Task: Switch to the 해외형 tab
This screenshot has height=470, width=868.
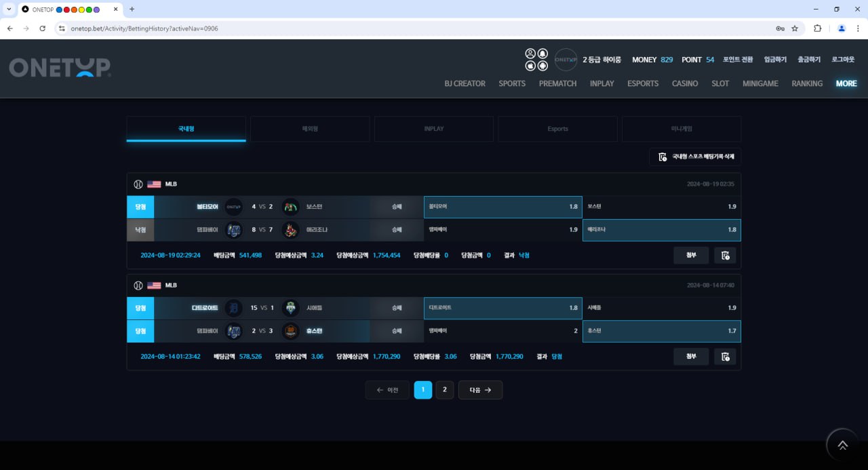Action: coord(310,129)
